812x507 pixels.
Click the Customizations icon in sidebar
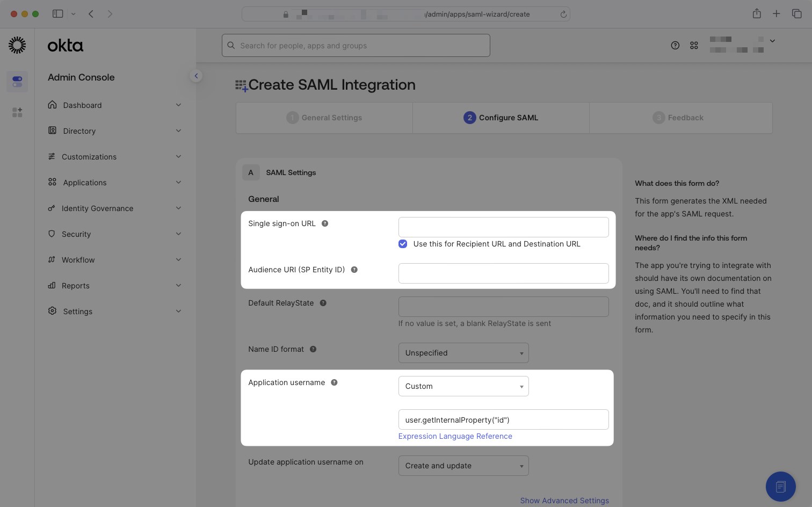[52, 156]
